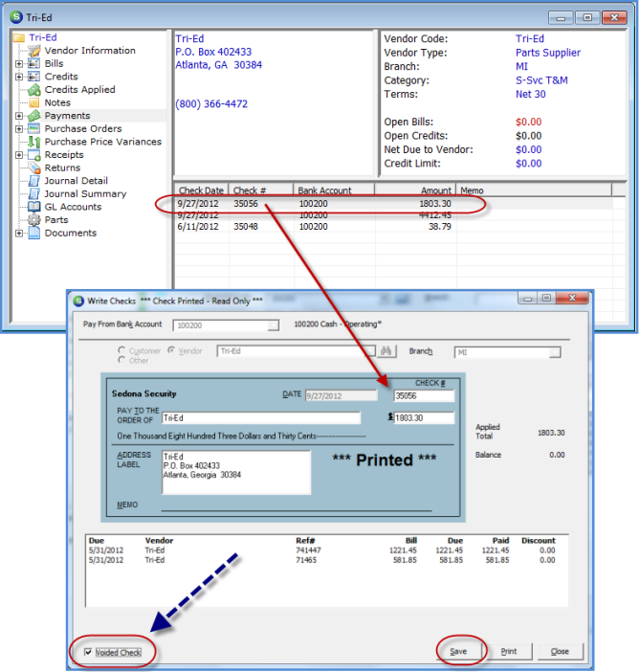The height and width of the screenshot is (672, 639).
Task: Sort by the Amount column header
Action: click(x=415, y=190)
